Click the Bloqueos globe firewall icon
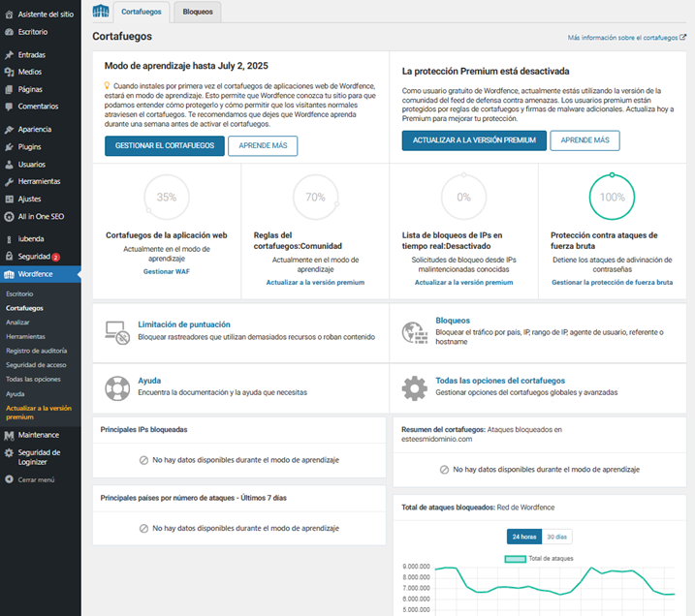The height and width of the screenshot is (616, 695). pos(415,332)
